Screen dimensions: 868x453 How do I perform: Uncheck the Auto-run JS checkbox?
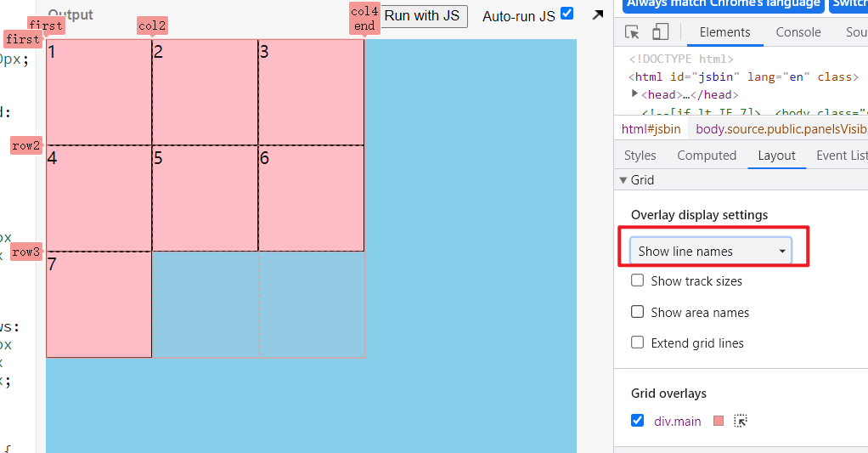[x=566, y=14]
